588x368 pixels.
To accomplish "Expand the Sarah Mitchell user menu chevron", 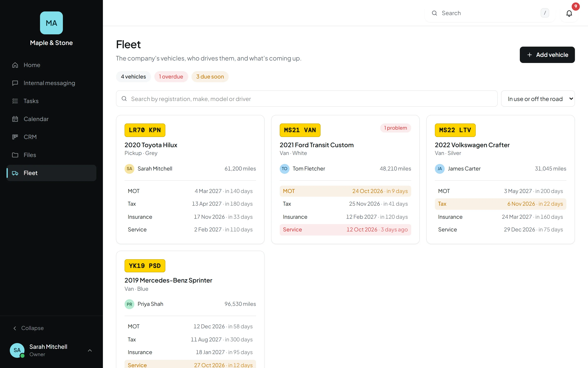I will point(90,350).
